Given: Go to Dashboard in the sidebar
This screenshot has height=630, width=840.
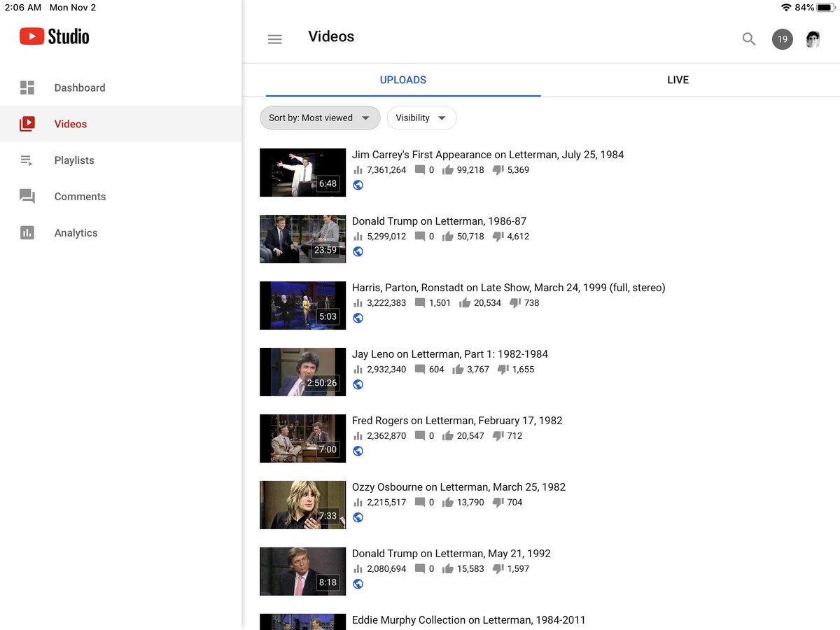Looking at the screenshot, I should pos(120,87).
